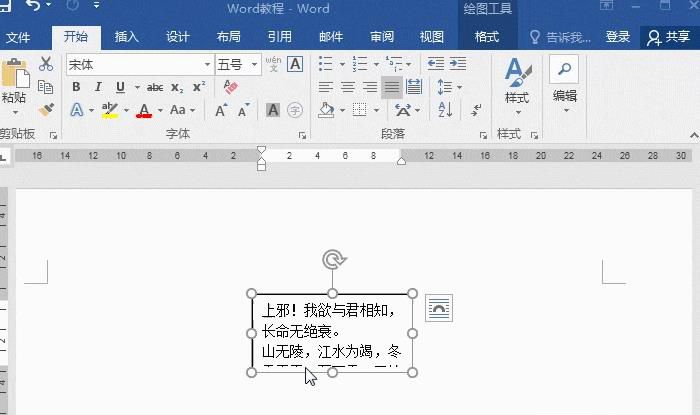Open Font dialog launcher in 字体 group
This screenshot has width=700, height=415.
coord(302,135)
